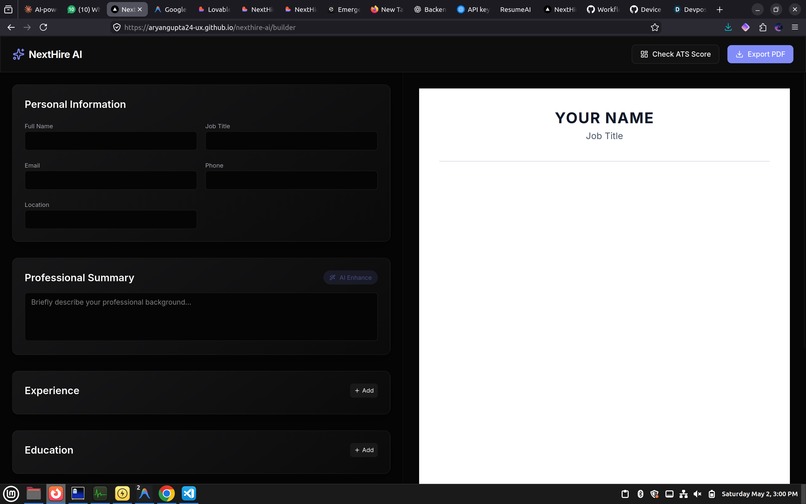
Task: Open a new browser tab
Action: pyautogui.click(x=720, y=9)
